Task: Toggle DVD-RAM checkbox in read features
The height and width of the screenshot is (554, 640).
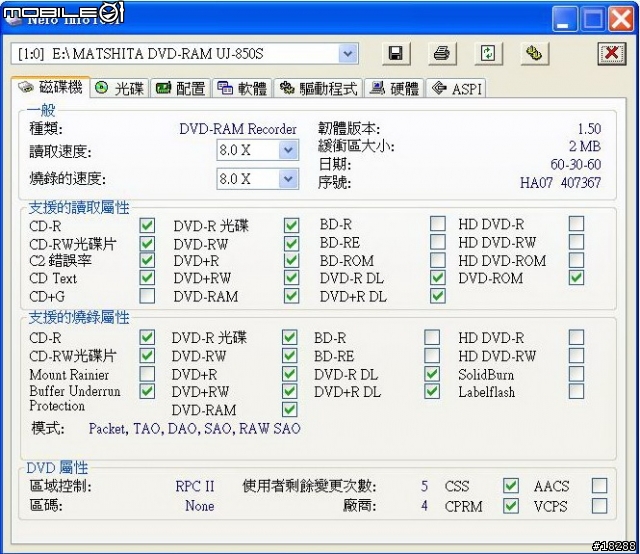Action: 291,296
